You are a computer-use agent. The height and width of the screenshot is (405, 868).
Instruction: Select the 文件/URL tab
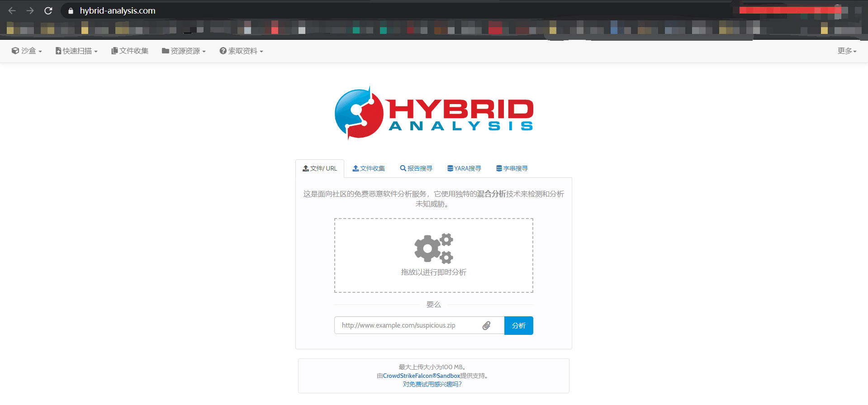(320, 168)
